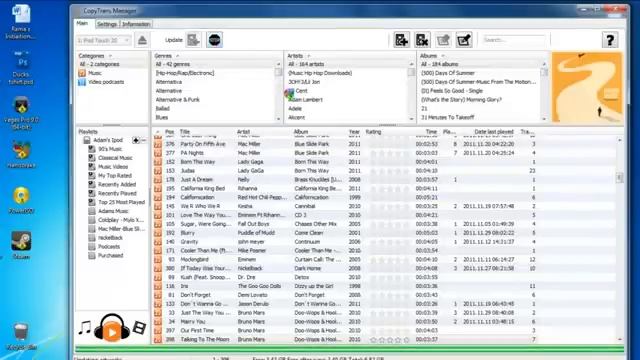
Task: Open the Artists header dropdown arrow
Action: [x=309, y=56]
